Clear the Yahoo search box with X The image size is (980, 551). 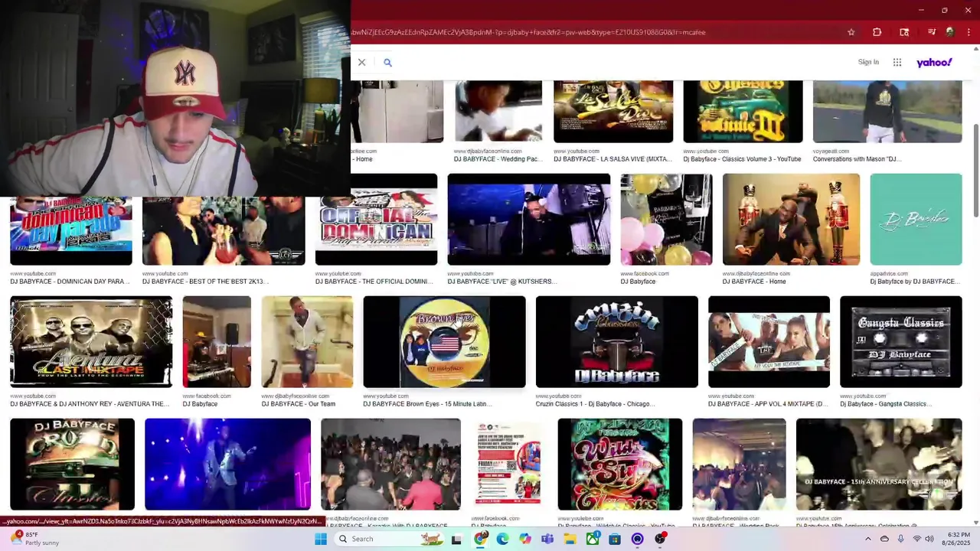[x=361, y=62]
